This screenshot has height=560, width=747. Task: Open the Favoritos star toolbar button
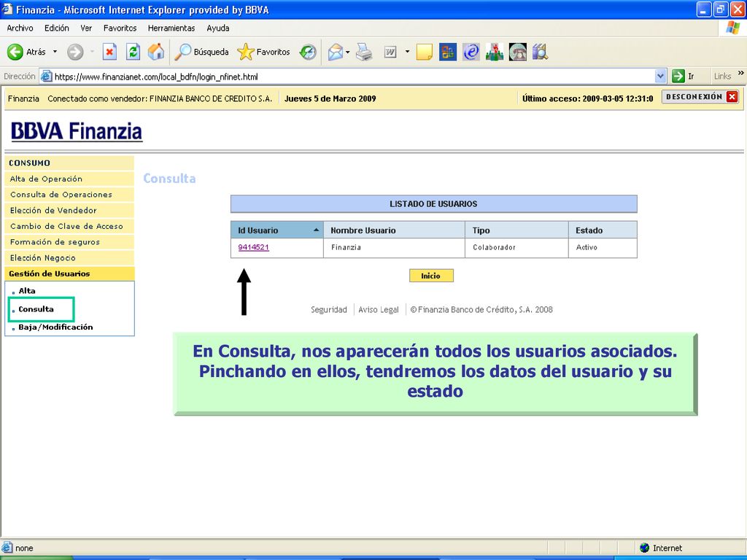(x=264, y=52)
